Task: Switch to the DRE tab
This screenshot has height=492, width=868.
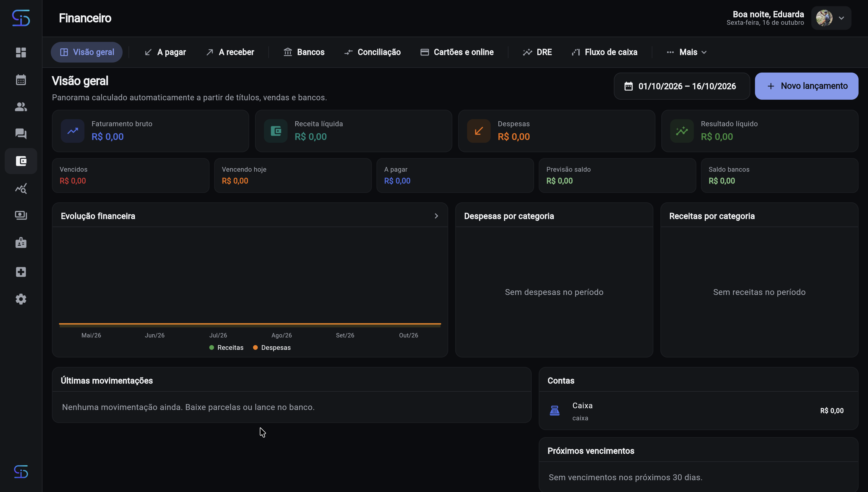Action: 537,53
